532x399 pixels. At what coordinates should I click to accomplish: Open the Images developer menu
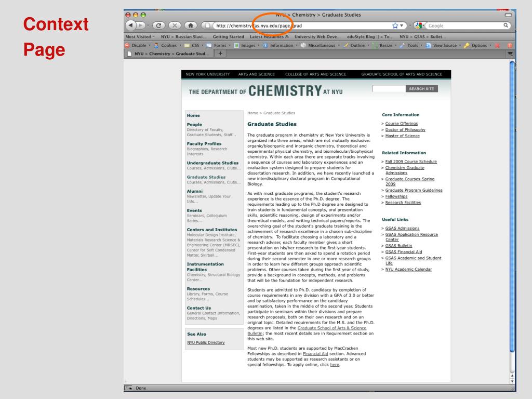coord(248,45)
